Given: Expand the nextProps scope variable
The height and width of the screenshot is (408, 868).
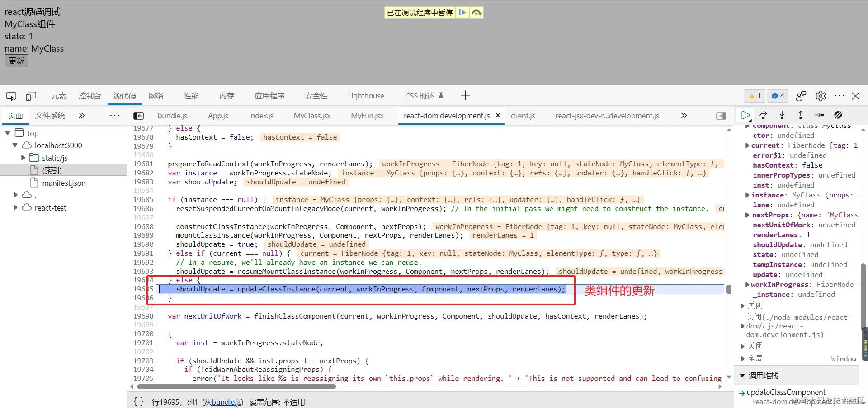Looking at the screenshot, I should [747, 215].
